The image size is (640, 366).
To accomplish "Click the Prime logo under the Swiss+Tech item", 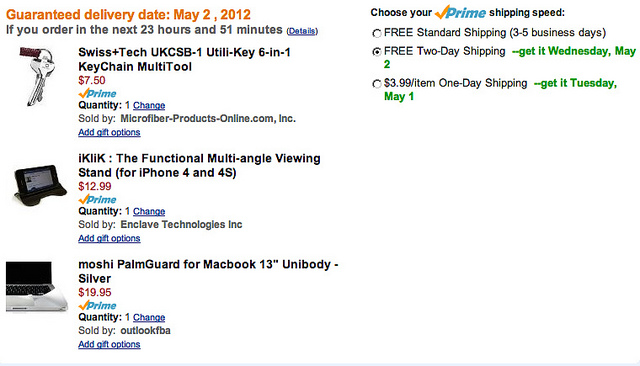I will pyautogui.click(x=98, y=93).
